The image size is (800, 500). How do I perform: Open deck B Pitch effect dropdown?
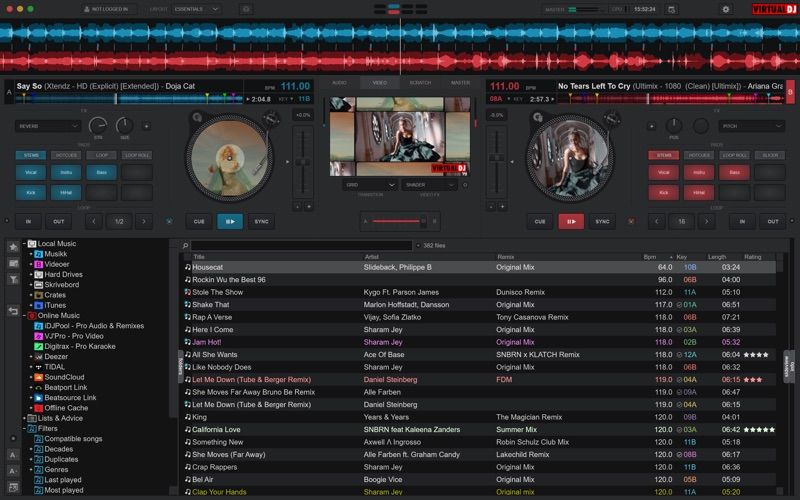(x=751, y=126)
